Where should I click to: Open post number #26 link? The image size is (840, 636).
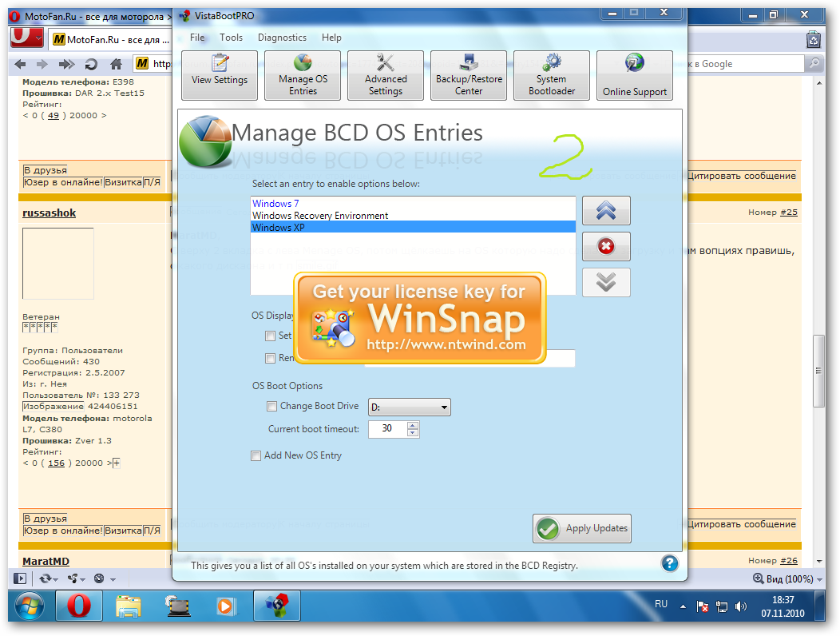tap(789, 560)
